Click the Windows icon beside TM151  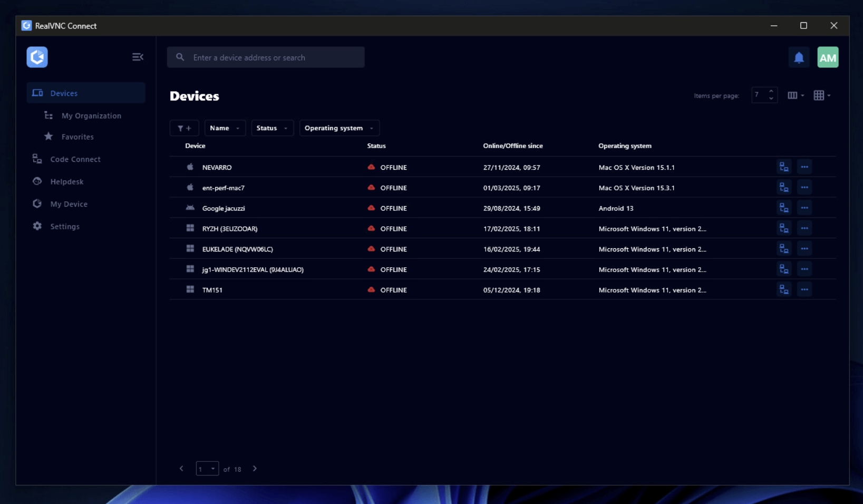(x=190, y=290)
